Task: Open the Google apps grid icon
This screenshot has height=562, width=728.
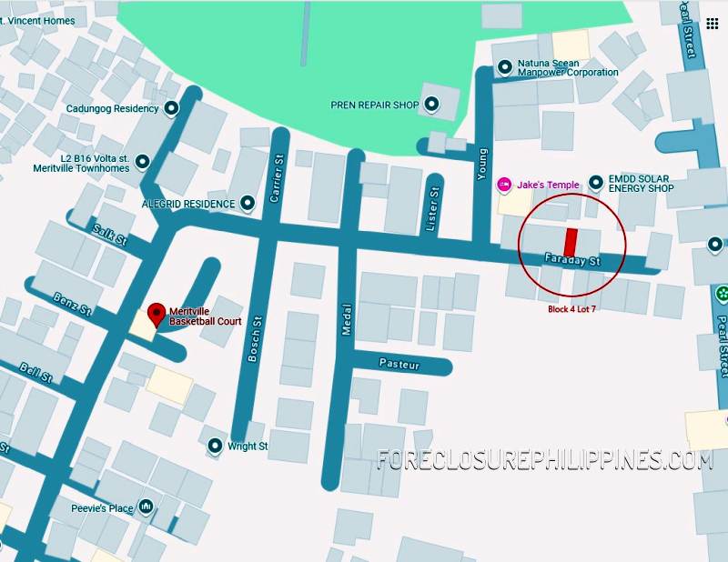Action: click(x=713, y=24)
